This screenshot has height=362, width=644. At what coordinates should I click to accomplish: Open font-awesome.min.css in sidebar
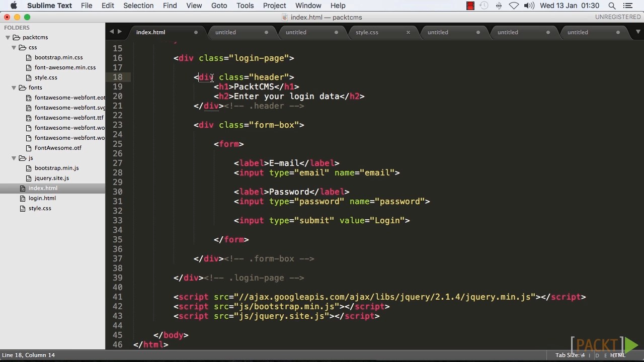tap(65, 67)
